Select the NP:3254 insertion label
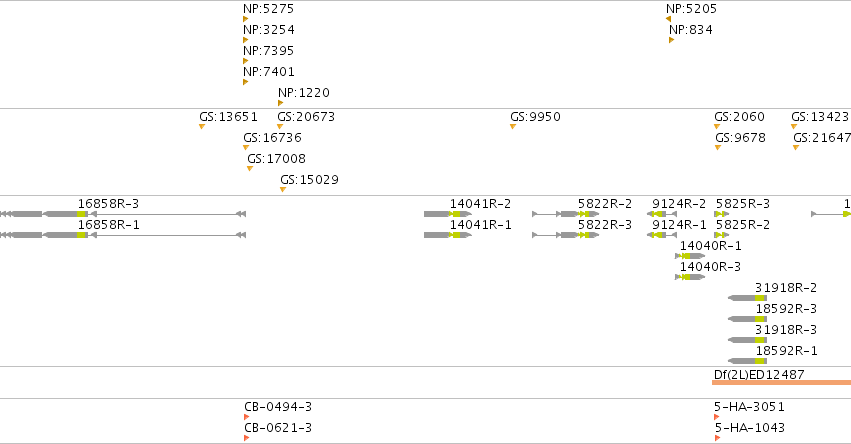The width and height of the screenshot is (851, 444). [269, 30]
